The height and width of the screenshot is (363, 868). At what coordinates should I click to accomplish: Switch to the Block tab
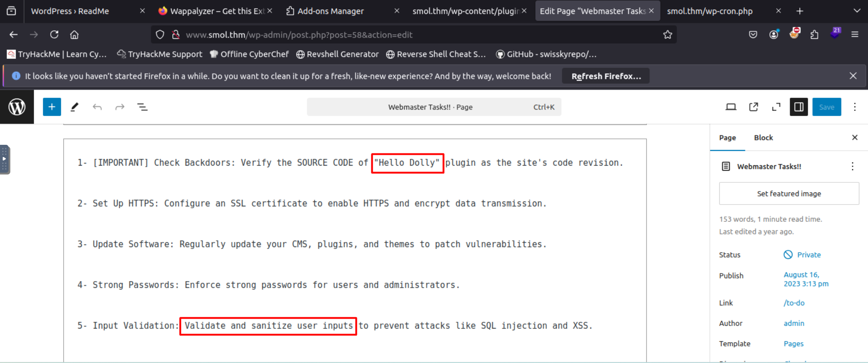[x=764, y=138]
